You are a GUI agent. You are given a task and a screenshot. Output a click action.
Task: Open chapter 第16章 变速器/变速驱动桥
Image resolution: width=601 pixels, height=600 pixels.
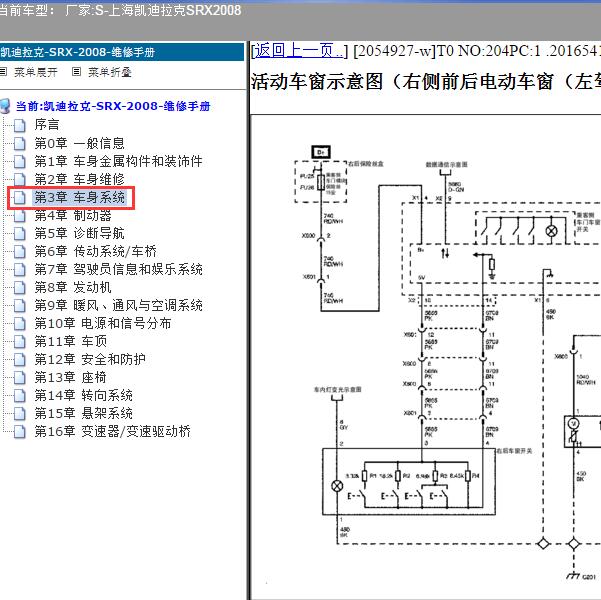(112, 432)
